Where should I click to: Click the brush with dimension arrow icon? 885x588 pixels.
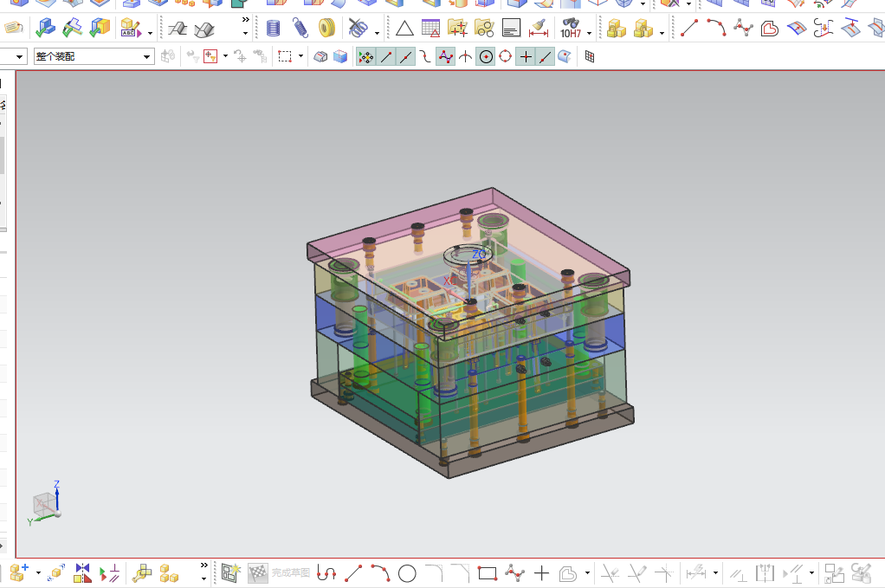pos(539,28)
